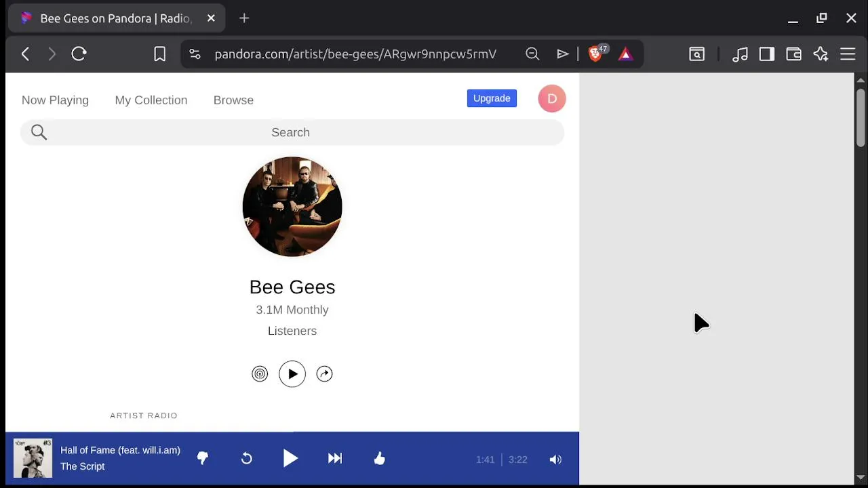Viewport: 868px width, 488px height.
Task: Click scrollbar up arrow
Action: pos(861,80)
